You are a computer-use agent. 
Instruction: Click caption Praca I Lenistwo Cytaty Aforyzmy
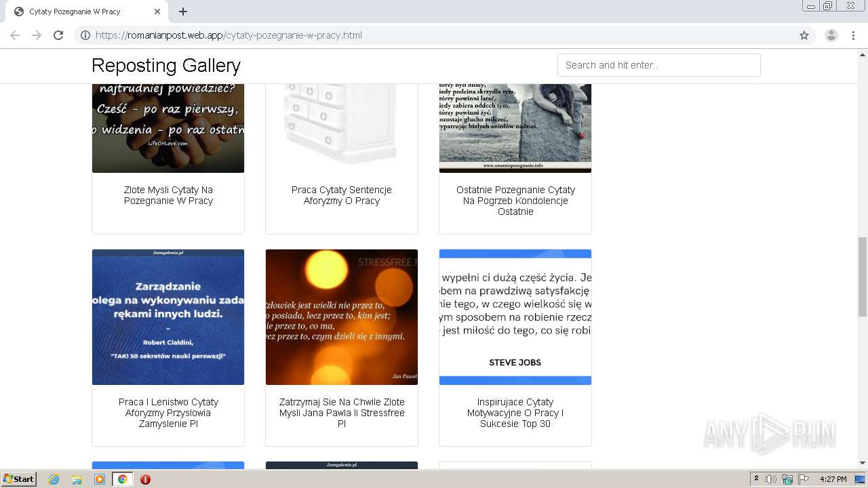(168, 413)
